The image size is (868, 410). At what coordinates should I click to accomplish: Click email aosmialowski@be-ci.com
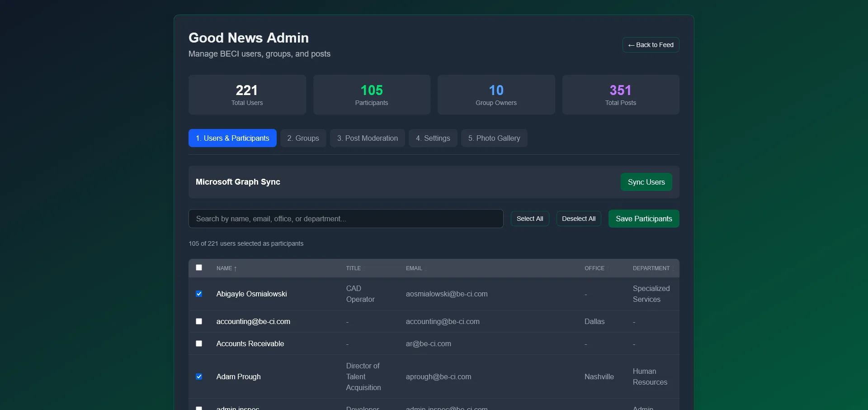coord(447,294)
